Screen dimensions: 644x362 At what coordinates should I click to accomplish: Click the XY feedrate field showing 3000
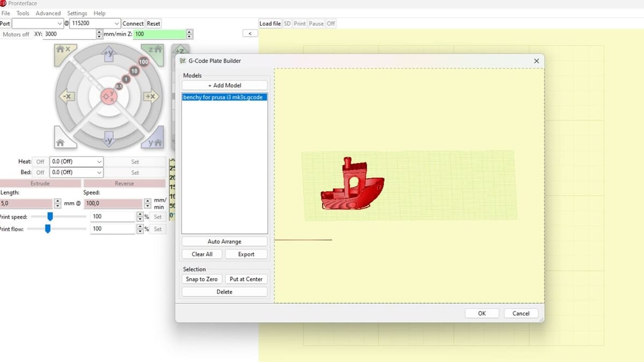[69, 34]
